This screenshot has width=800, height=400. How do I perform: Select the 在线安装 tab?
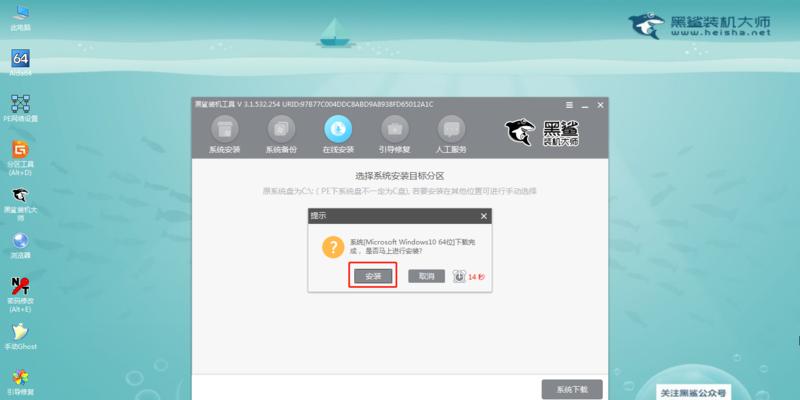point(338,135)
